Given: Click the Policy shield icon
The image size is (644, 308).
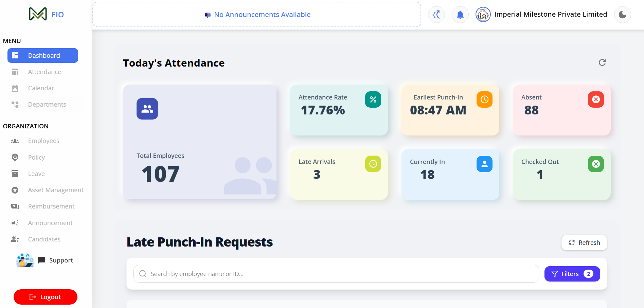Looking at the screenshot, I should [x=15, y=157].
